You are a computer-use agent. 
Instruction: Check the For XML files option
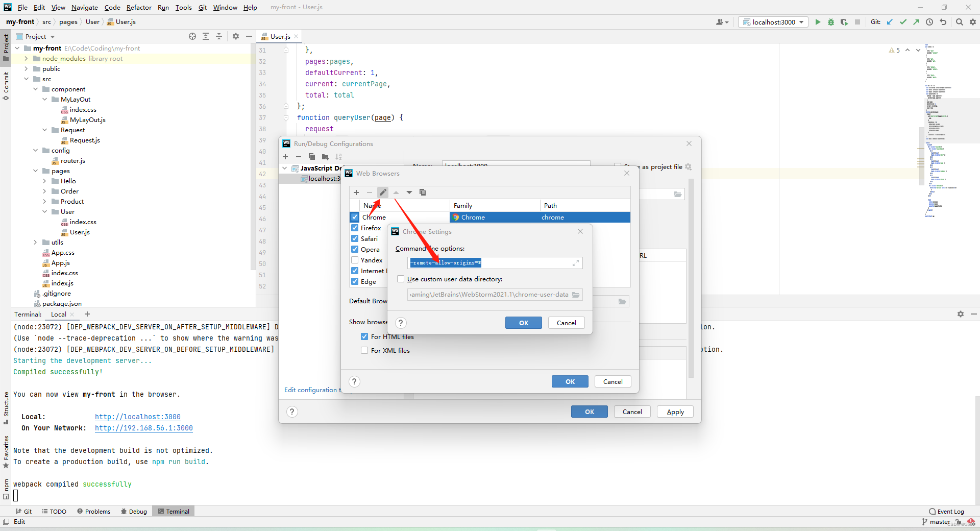(364, 350)
